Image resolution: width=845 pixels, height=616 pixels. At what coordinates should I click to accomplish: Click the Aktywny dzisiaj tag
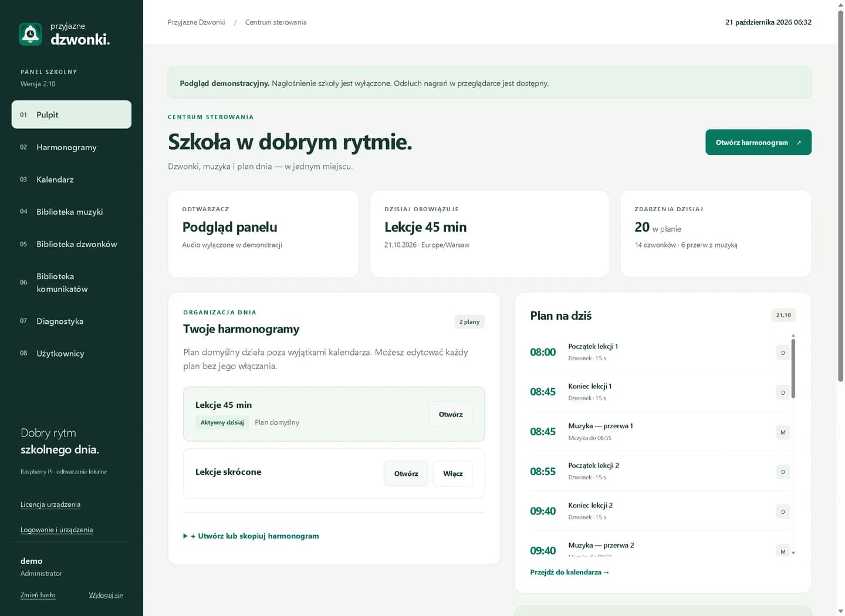(222, 422)
